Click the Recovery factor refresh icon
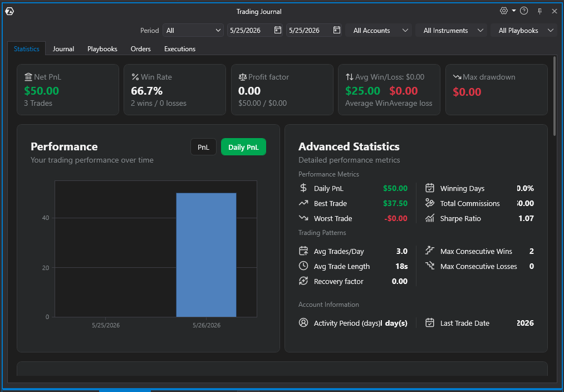The height and width of the screenshot is (392, 564). point(303,281)
